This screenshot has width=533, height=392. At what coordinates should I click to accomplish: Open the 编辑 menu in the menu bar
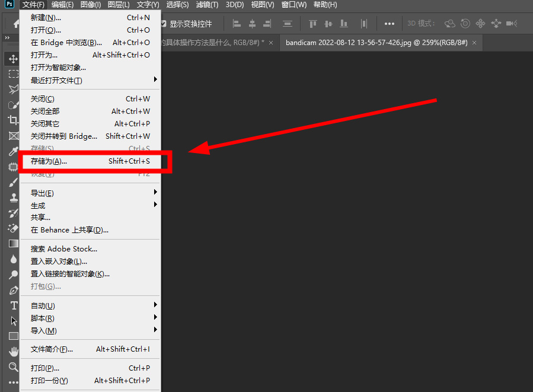point(62,5)
